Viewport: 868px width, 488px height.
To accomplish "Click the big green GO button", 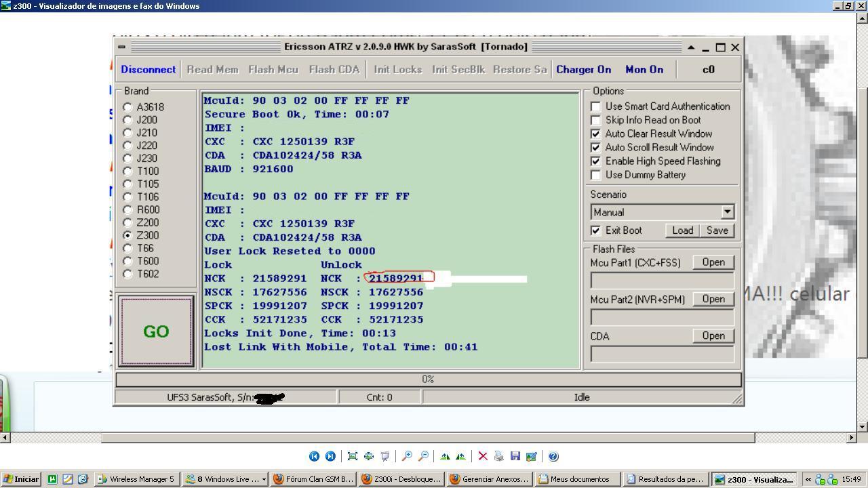I will [x=157, y=331].
